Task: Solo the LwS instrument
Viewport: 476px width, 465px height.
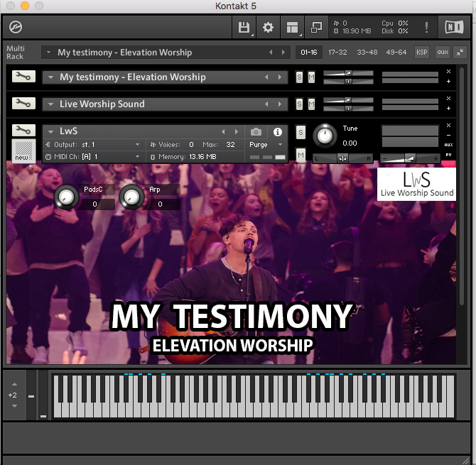Action: 301,133
